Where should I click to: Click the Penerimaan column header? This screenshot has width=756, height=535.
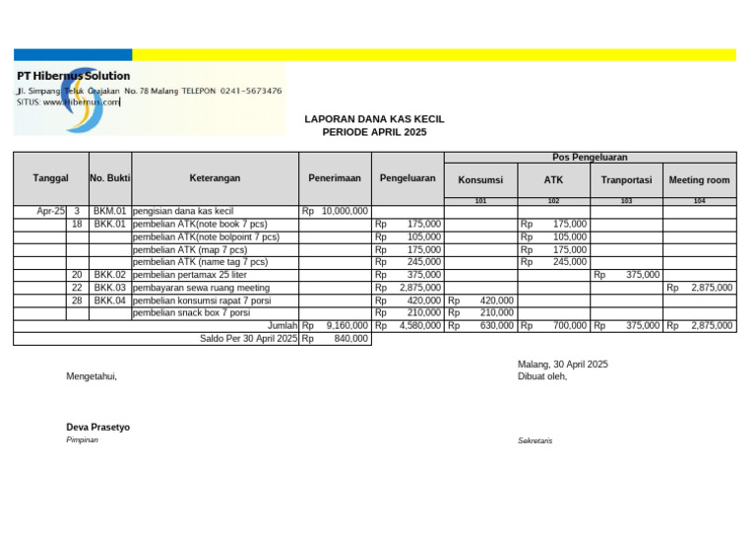click(x=335, y=178)
